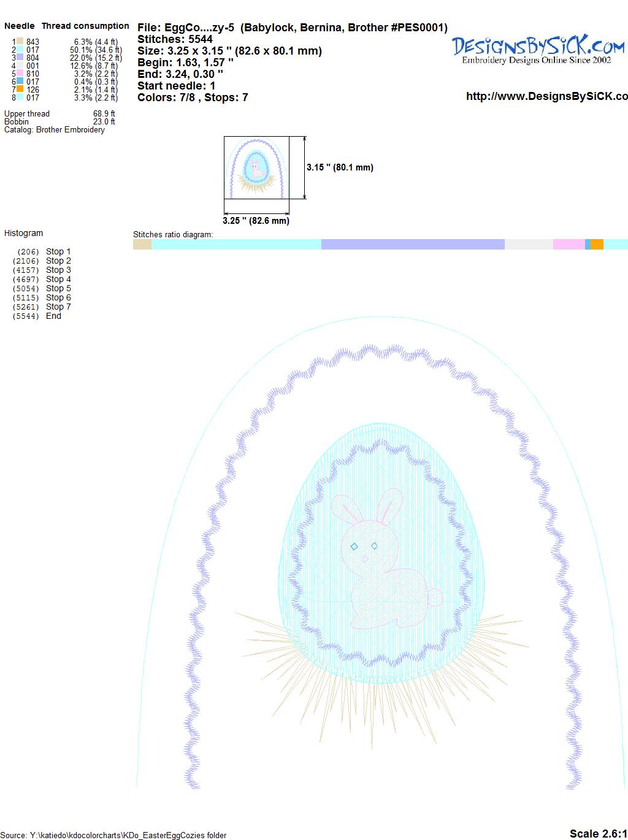Viewport: 628px width, 840px height.
Task: Choose the orange swatch for needle 7
Action: pyautogui.click(x=20, y=90)
